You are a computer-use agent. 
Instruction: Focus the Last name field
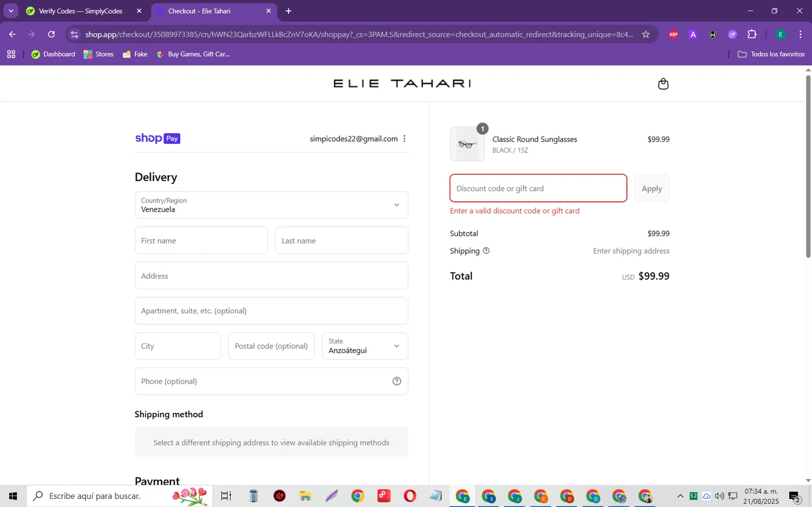coord(342,240)
